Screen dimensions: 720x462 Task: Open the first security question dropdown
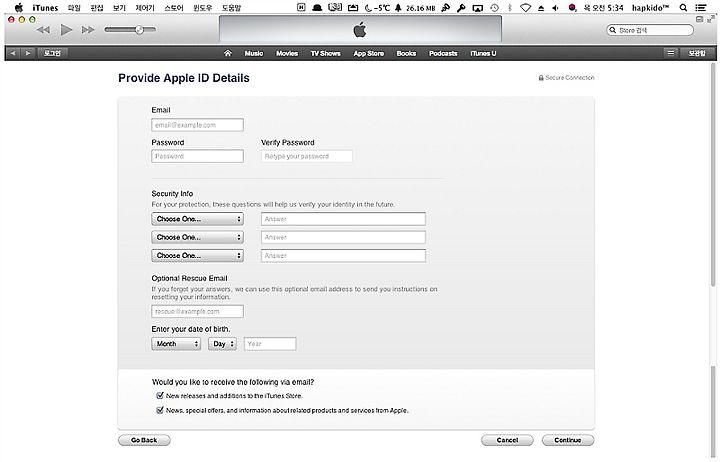pyautogui.click(x=197, y=219)
